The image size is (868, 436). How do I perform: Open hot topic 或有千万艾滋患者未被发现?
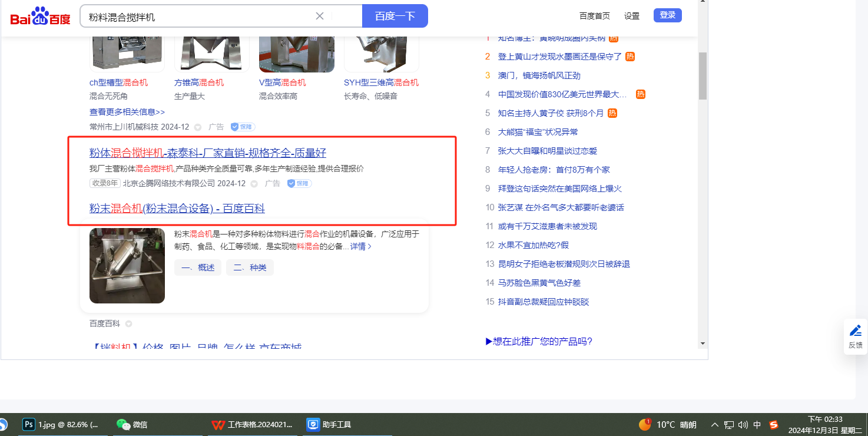[548, 226]
